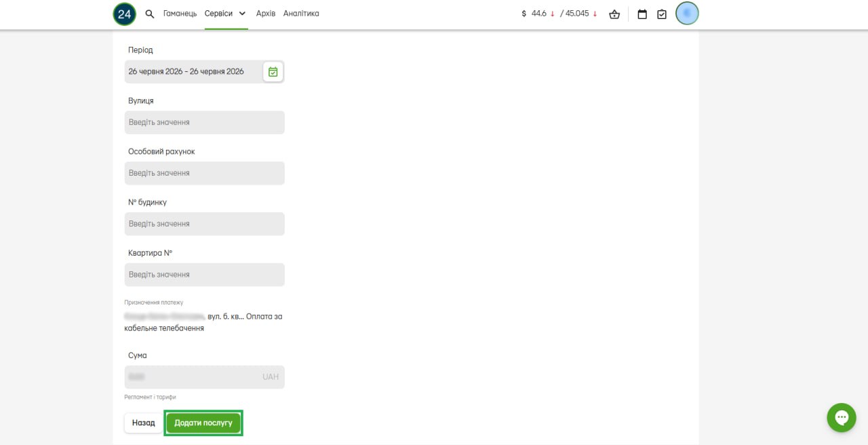Open the checklist tasks icon in header
This screenshot has width=868, height=445.
(662, 14)
